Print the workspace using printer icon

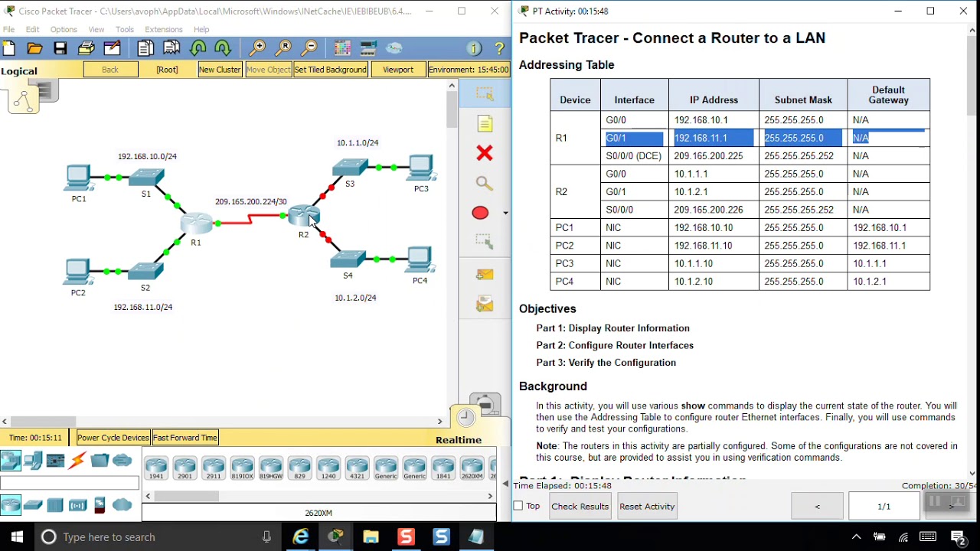pos(87,48)
